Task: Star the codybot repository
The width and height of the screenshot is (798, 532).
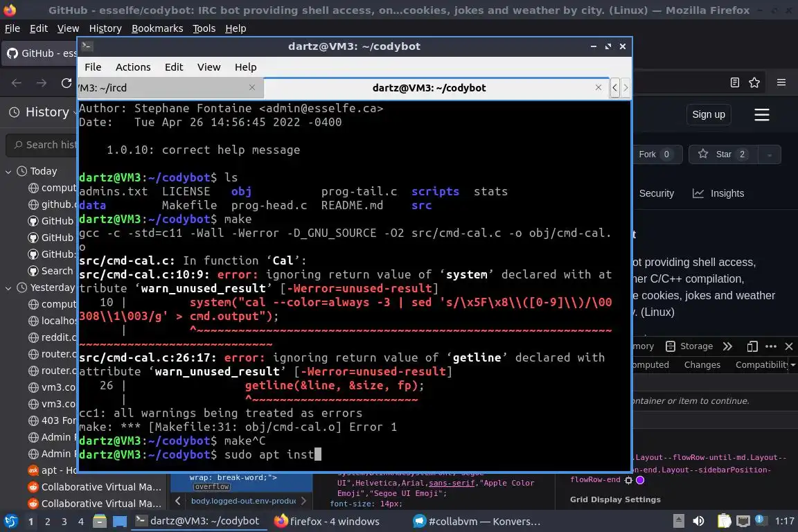Action: pos(722,154)
